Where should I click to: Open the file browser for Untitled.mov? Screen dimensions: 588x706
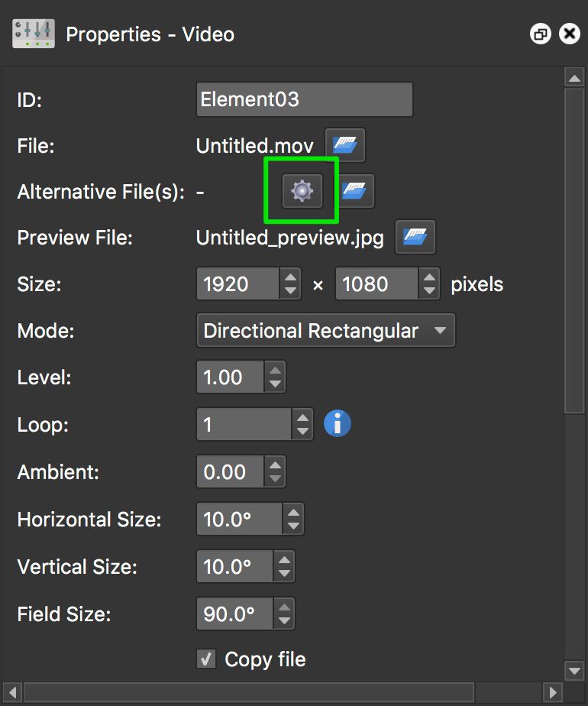tap(345, 145)
